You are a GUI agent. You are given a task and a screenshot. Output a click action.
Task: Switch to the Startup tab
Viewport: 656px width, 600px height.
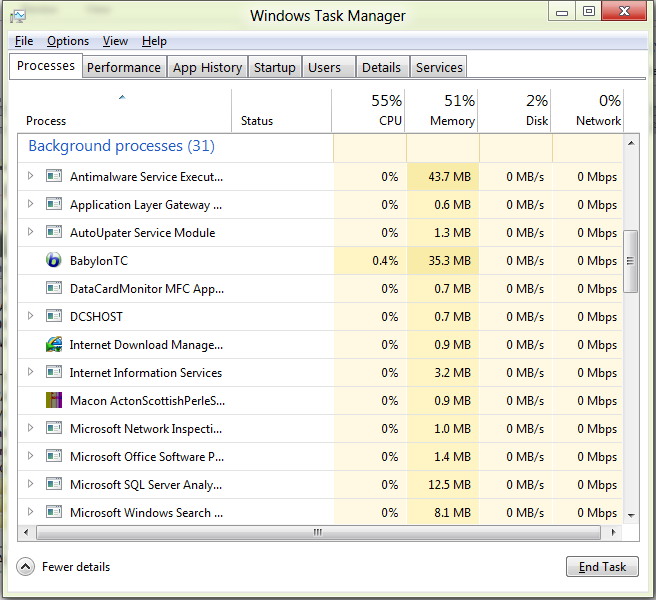[275, 67]
